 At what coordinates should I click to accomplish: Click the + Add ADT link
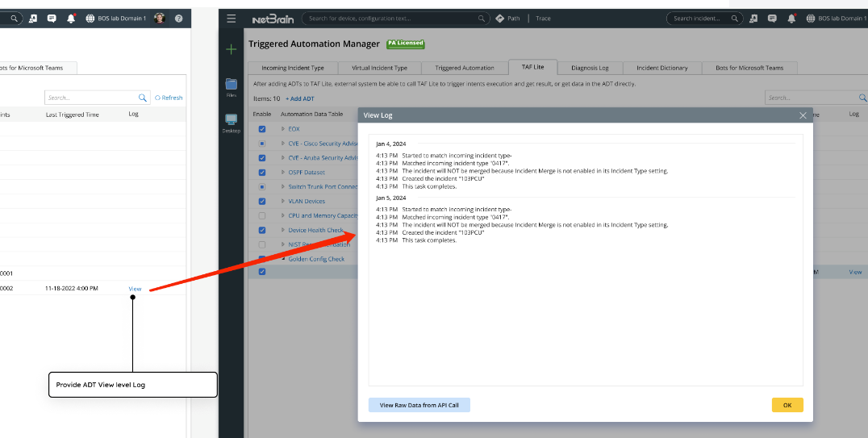point(299,98)
